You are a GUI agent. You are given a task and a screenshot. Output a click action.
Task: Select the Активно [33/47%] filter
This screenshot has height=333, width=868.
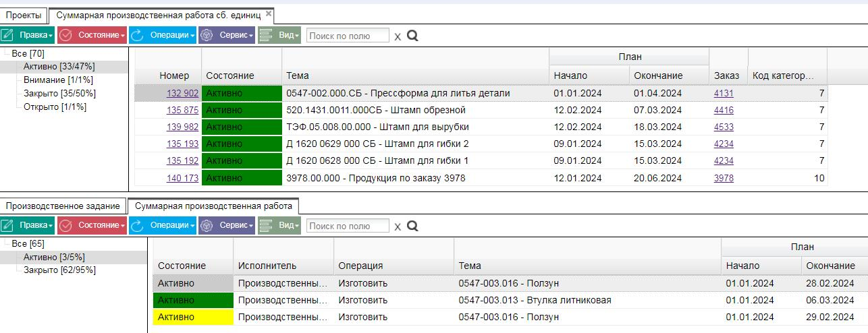[59, 67]
